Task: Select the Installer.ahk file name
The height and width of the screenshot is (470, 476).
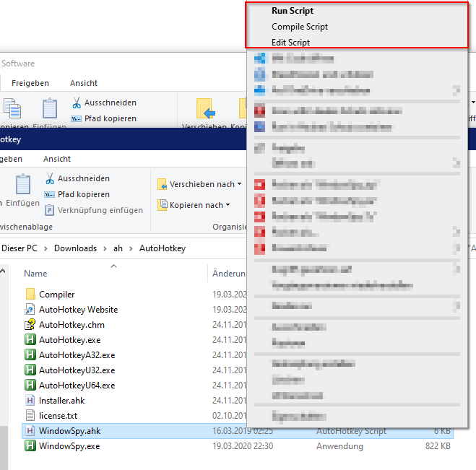Action: pyautogui.click(x=61, y=401)
